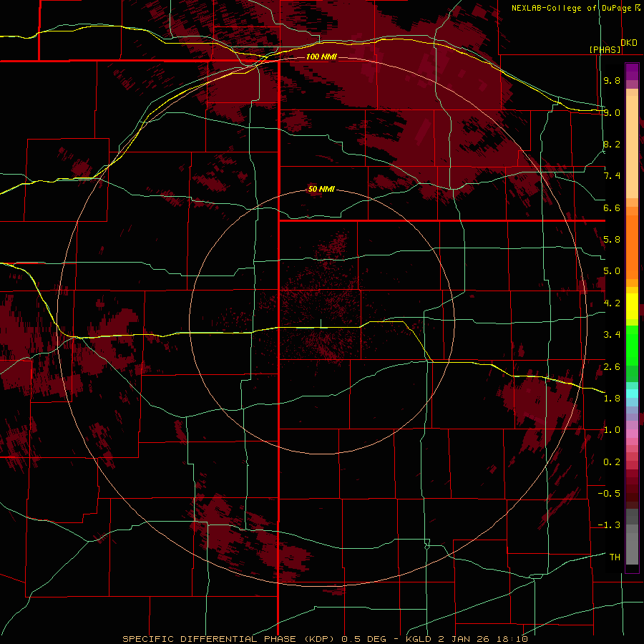This screenshot has width=644, height=644.
Task: Click the 100 NMI range ring label
Action: pyautogui.click(x=321, y=57)
